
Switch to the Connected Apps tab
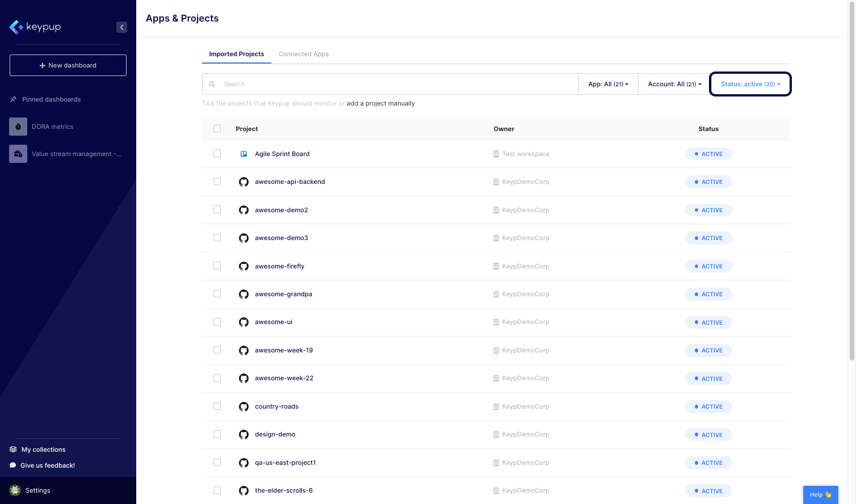[304, 54]
